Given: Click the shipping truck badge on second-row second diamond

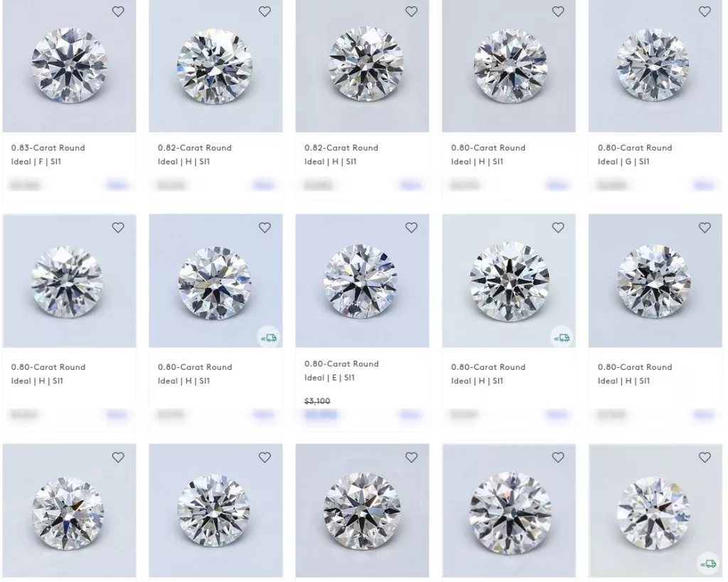Looking at the screenshot, I should (268, 338).
